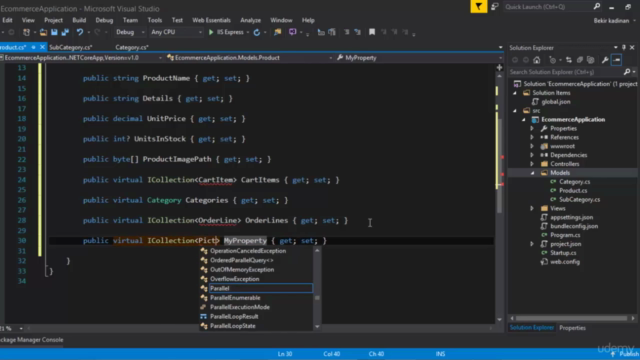The height and width of the screenshot is (360, 640).
Task: Open the Analyze menu
Action: [x=250, y=20]
